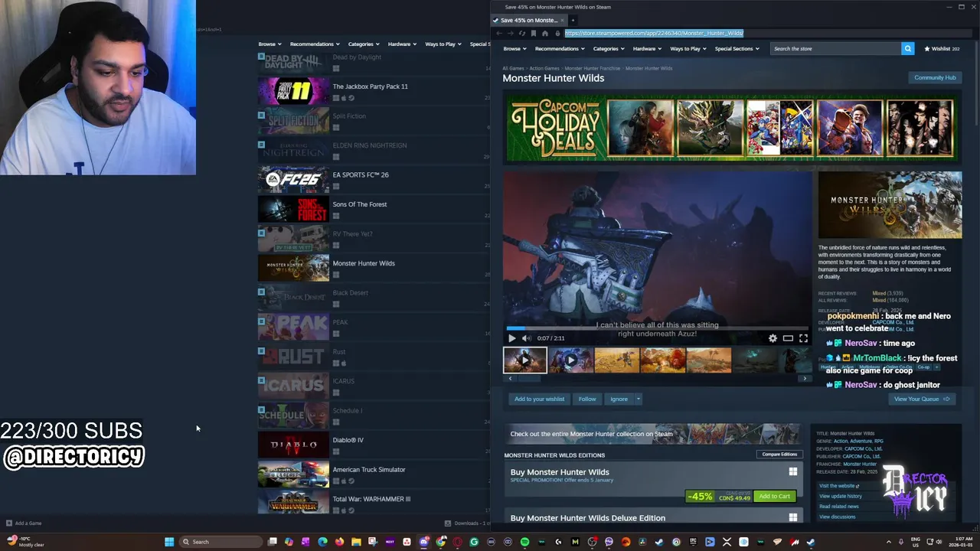
Task: Click Add a Game at bottom left
Action: pyautogui.click(x=24, y=523)
